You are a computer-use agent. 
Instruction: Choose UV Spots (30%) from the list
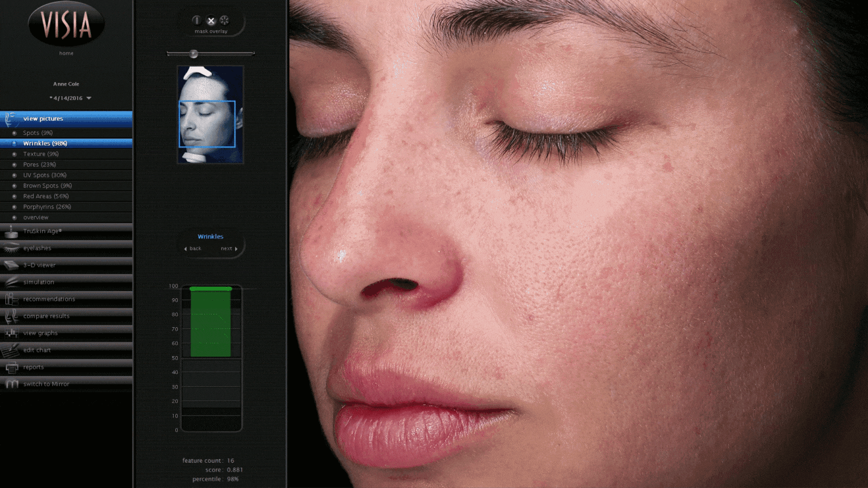pos(14,175)
